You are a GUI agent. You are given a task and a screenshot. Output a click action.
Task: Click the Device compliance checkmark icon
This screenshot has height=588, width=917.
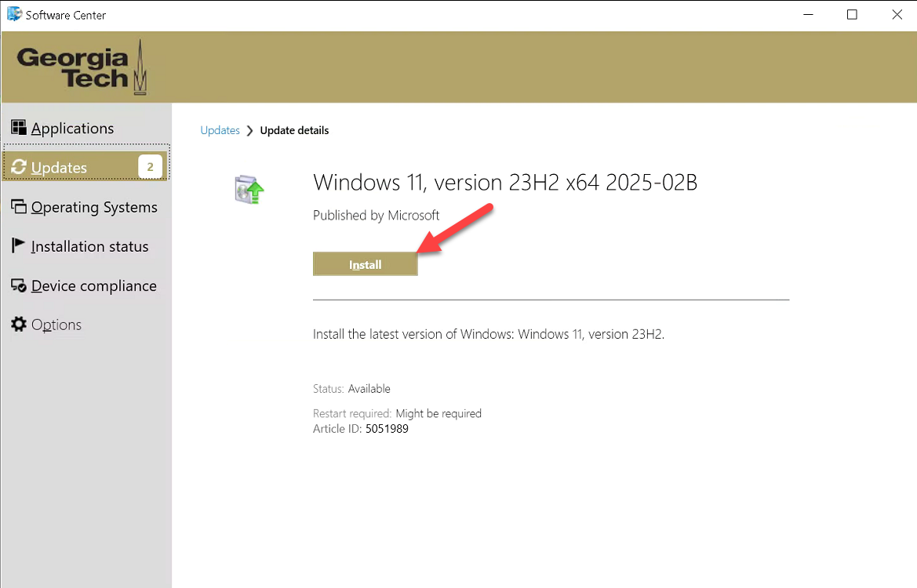[x=19, y=285]
